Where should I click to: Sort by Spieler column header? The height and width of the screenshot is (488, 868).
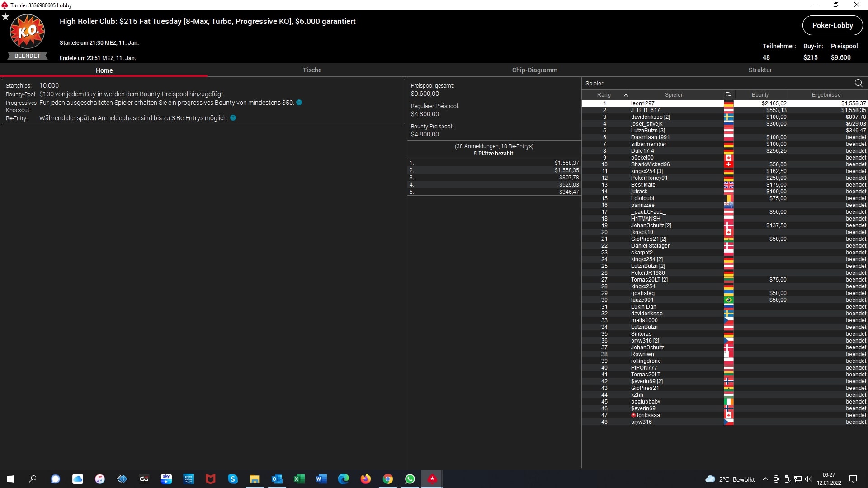[674, 95]
